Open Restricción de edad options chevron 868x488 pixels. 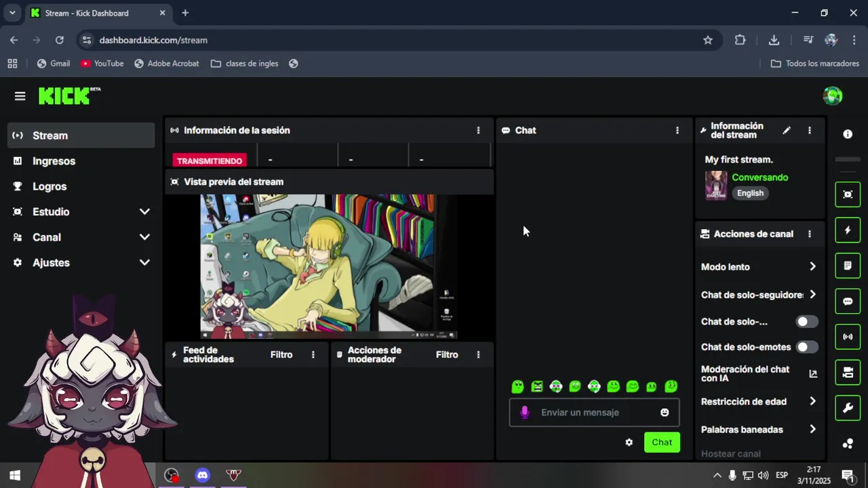coord(812,401)
